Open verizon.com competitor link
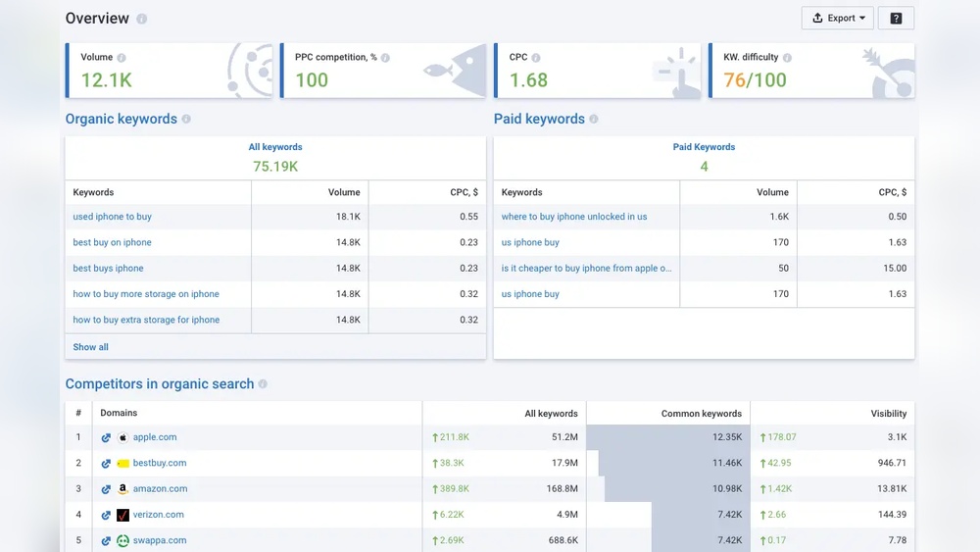 coord(158,514)
